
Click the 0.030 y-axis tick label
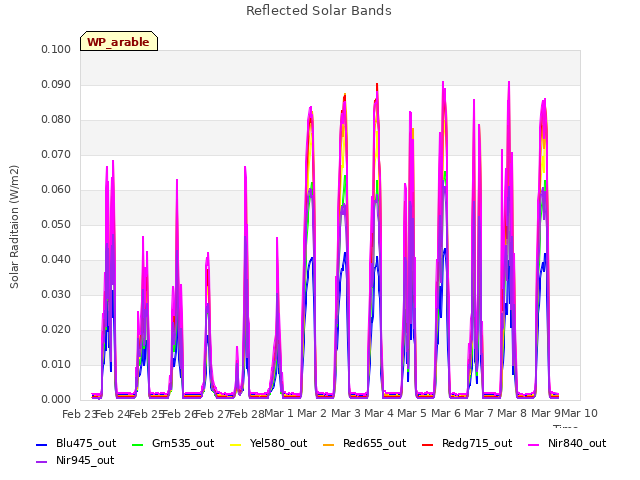(56, 294)
